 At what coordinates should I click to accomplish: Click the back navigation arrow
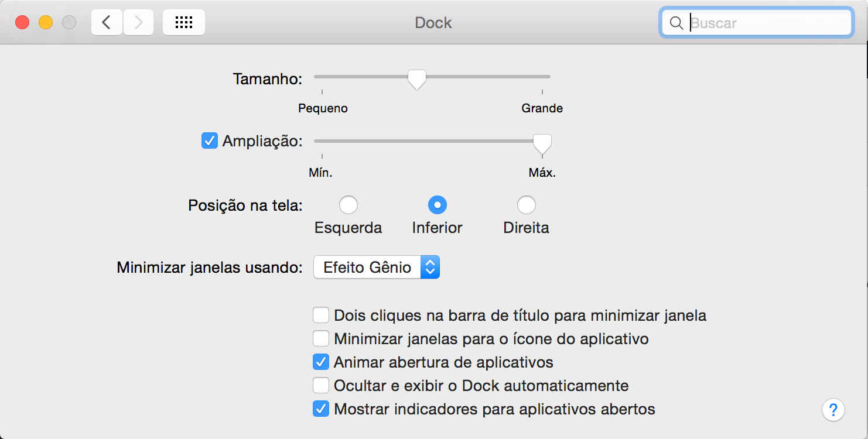(107, 23)
